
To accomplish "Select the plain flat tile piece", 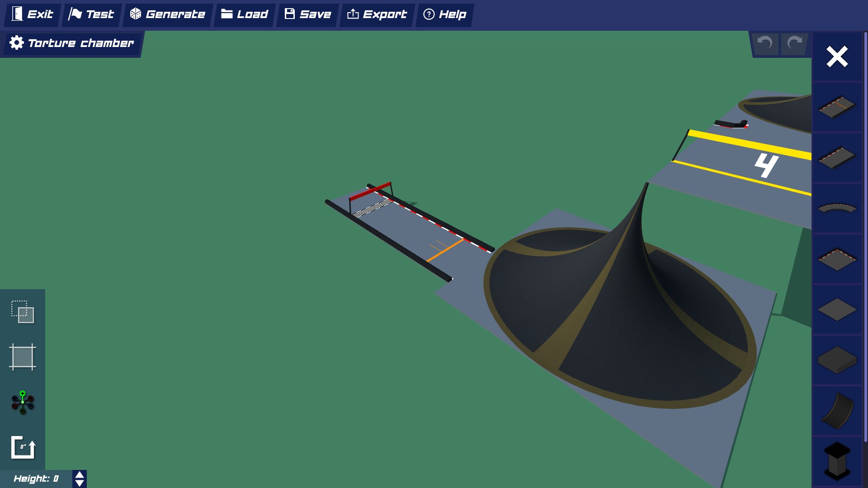I will coord(837,310).
